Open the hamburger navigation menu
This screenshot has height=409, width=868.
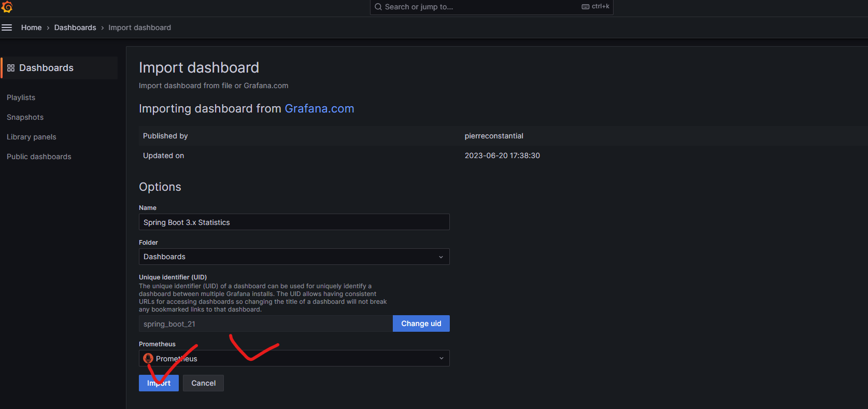click(x=7, y=27)
